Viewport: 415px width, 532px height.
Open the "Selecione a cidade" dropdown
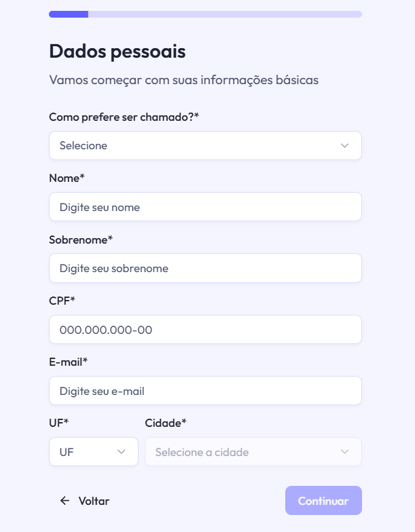[x=253, y=452]
